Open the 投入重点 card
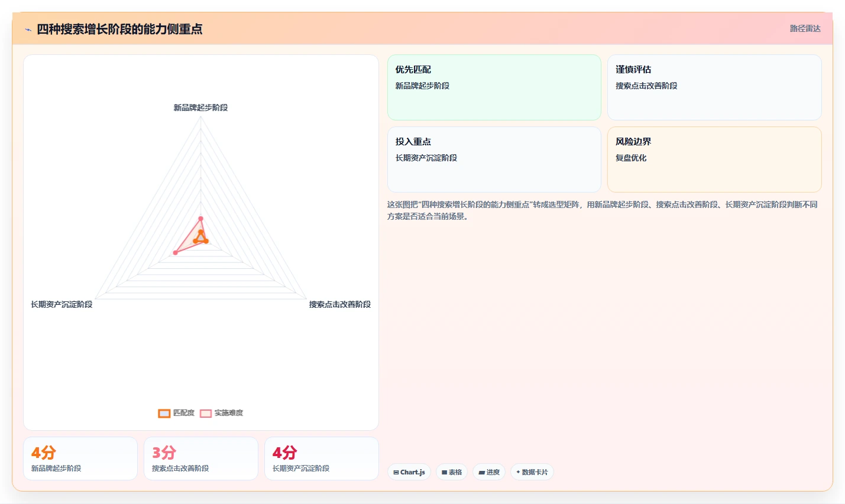Image resolution: width=845 pixels, height=504 pixels. click(x=494, y=160)
